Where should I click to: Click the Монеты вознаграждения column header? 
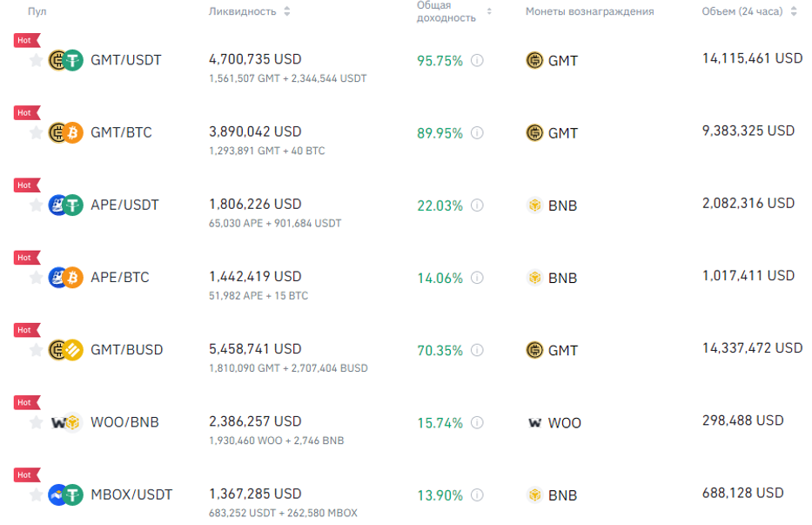(x=589, y=11)
